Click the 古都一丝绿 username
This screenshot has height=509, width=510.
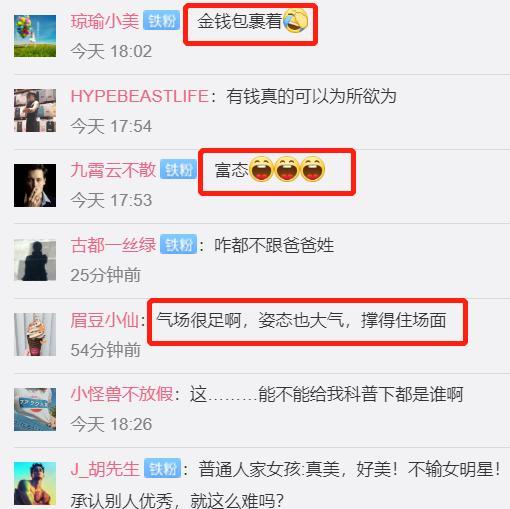[113, 245]
